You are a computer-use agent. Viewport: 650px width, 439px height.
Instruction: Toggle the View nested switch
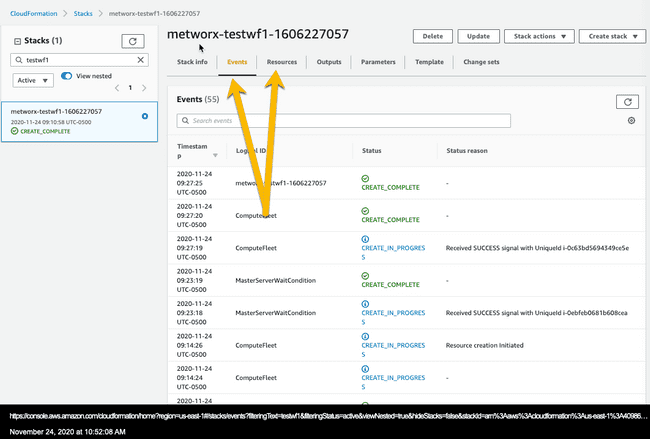pyautogui.click(x=66, y=76)
